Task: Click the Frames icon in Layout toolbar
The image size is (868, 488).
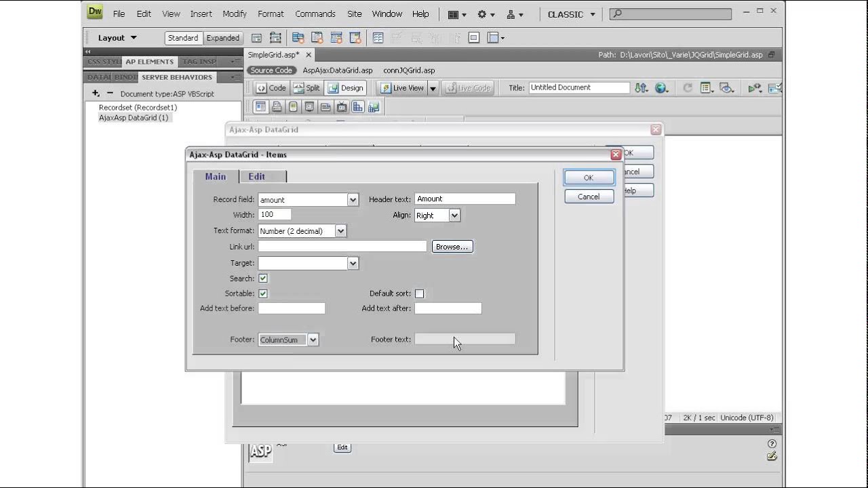Action: [496, 38]
